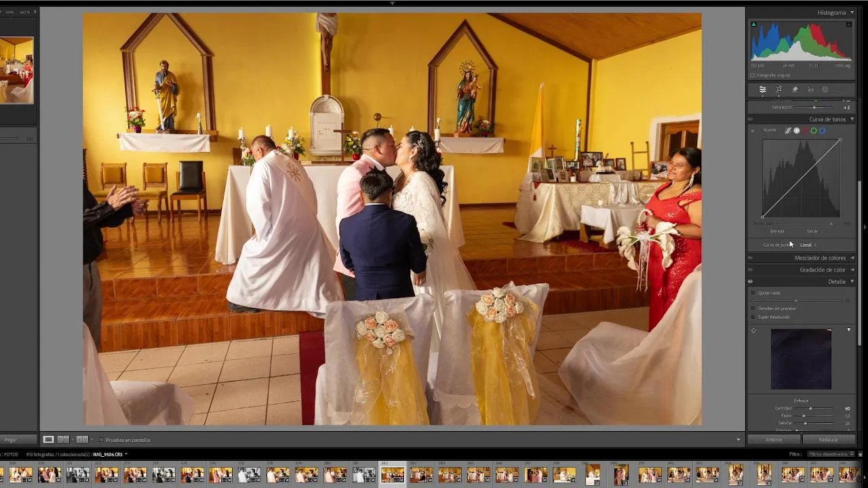The height and width of the screenshot is (488, 868).
Task: Click the Saturación value +2
Action: click(x=847, y=107)
